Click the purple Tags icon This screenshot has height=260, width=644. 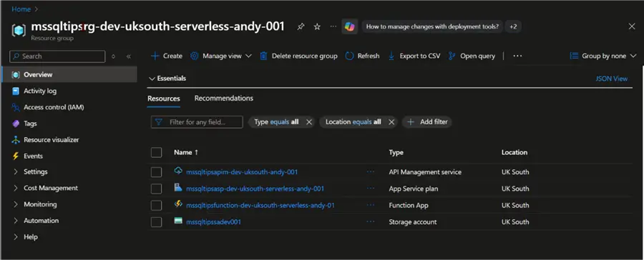click(16, 124)
